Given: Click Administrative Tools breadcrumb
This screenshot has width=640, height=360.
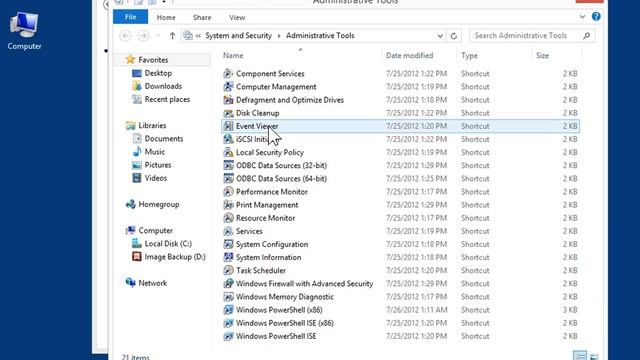Looking at the screenshot, I should [320, 36].
